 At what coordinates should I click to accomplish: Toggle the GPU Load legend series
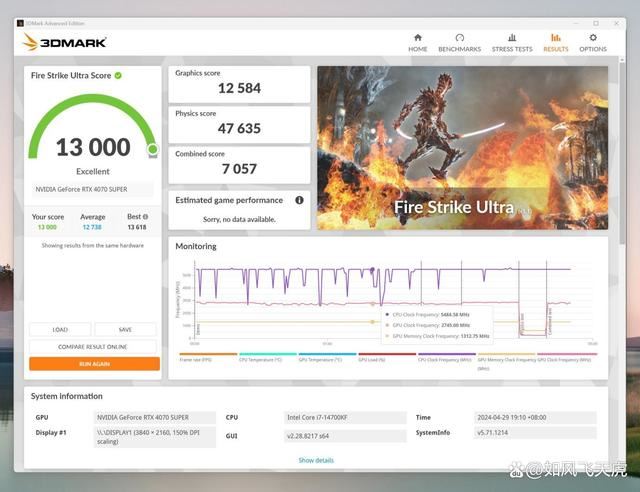pyautogui.click(x=387, y=357)
